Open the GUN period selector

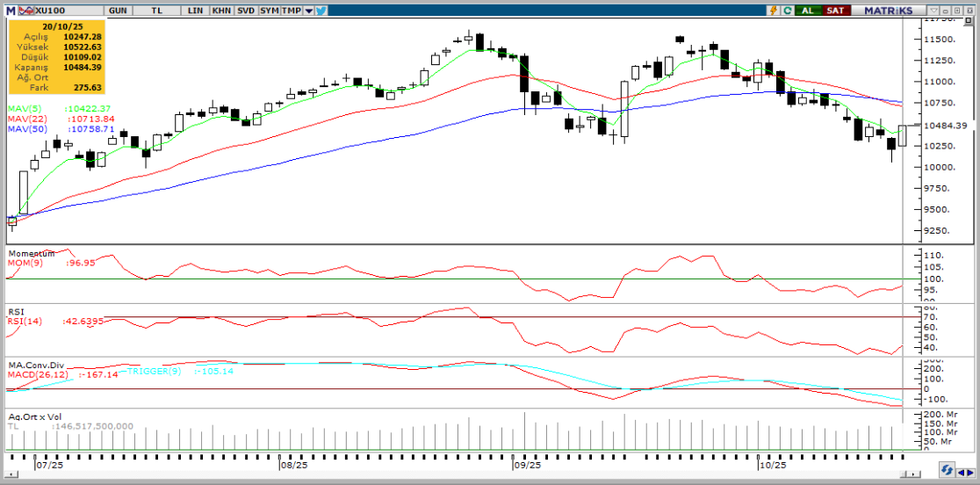click(x=118, y=11)
